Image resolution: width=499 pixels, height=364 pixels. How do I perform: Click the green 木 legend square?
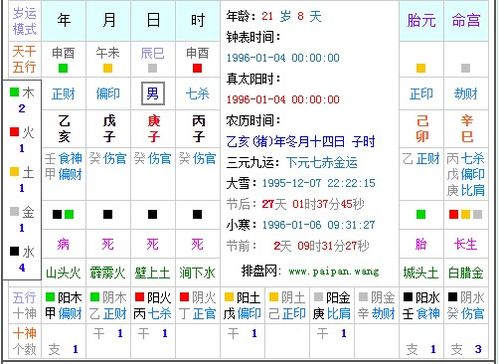click(14, 92)
